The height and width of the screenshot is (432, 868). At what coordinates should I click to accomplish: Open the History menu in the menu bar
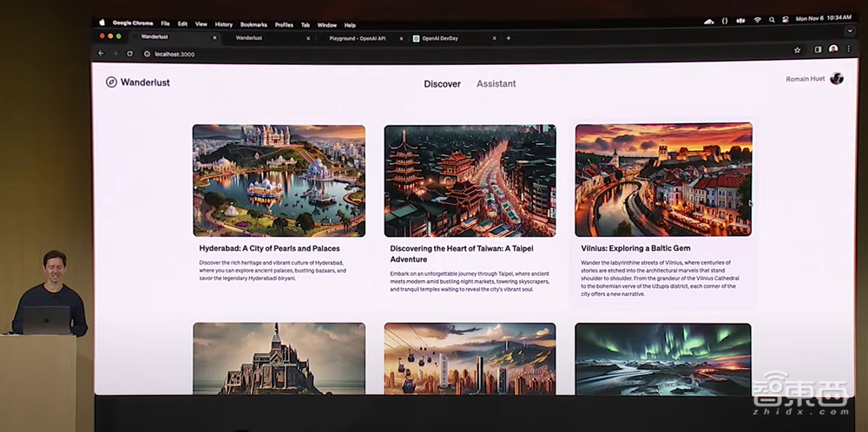(x=223, y=24)
